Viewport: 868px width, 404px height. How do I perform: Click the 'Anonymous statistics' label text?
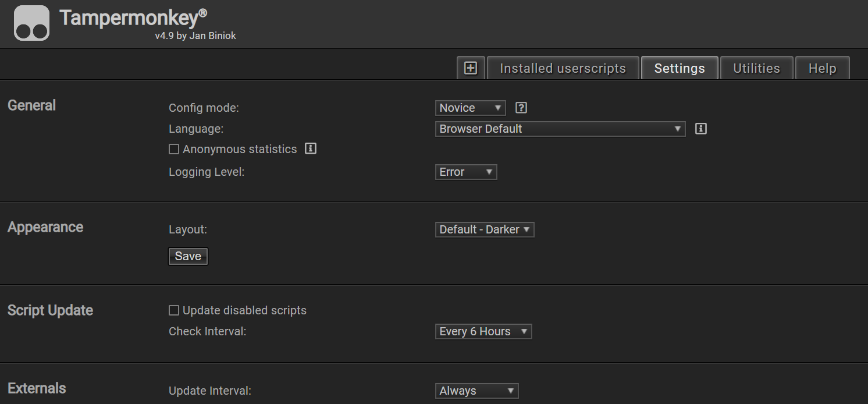pos(240,149)
